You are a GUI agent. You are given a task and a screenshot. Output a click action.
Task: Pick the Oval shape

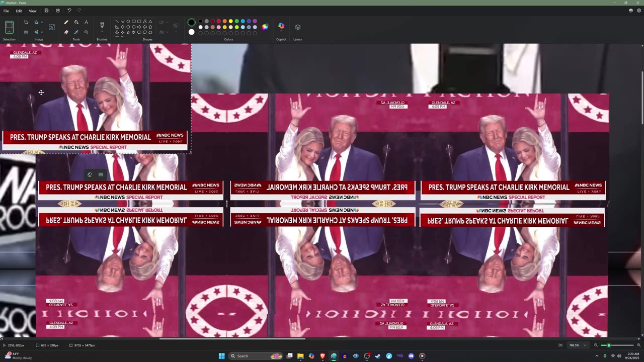(x=128, y=22)
